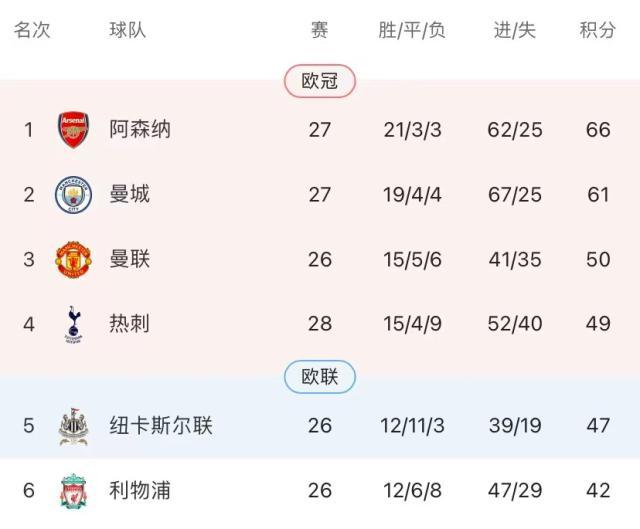The height and width of the screenshot is (529, 640).
Task: Open the 阿森纳 team page
Action: [x=140, y=130]
